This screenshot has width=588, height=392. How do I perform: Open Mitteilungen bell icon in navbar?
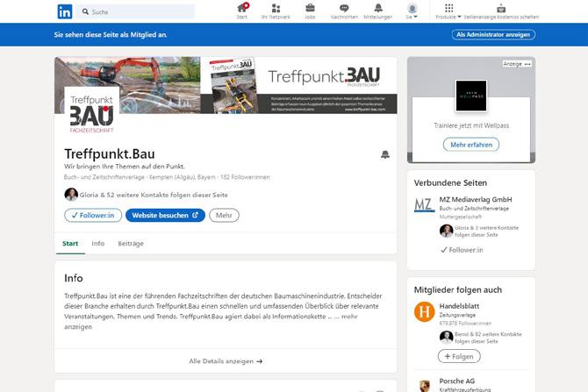click(378, 11)
